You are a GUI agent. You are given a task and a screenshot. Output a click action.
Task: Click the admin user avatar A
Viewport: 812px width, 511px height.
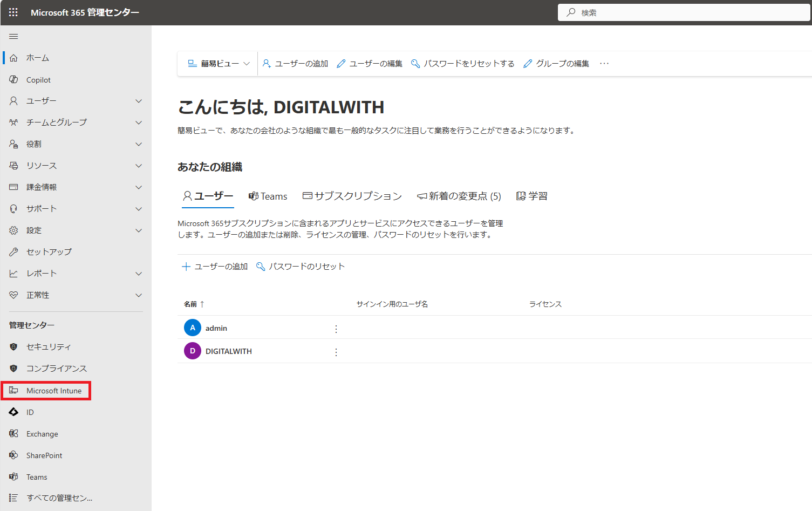click(x=193, y=328)
